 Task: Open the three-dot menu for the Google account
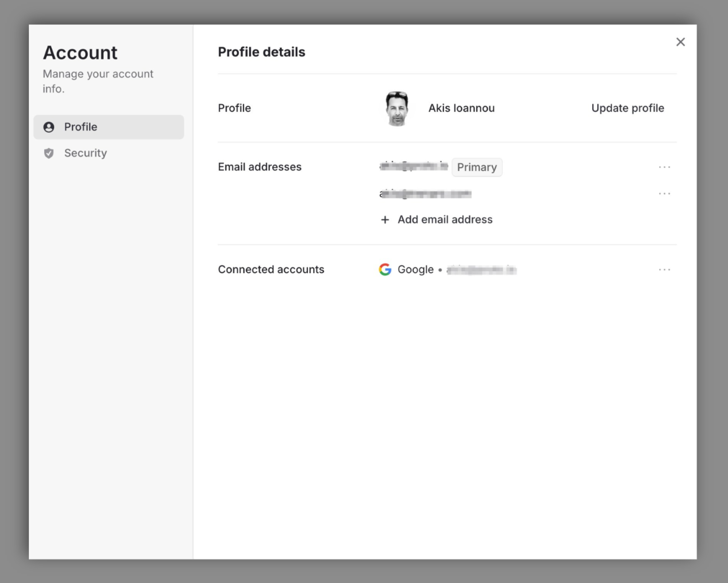(x=664, y=269)
